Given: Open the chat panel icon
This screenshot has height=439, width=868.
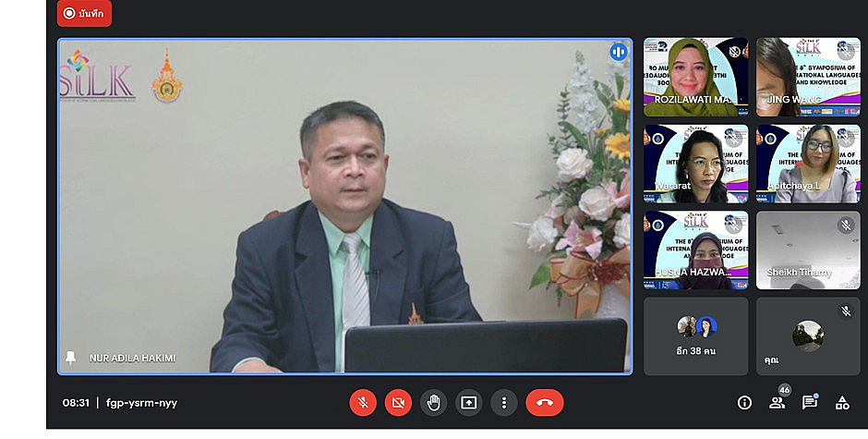Looking at the screenshot, I should (x=810, y=403).
